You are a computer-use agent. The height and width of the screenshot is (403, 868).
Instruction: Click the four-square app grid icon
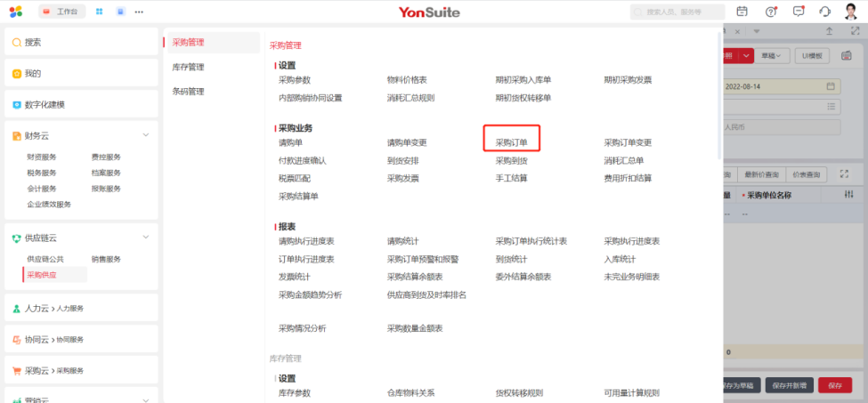(x=99, y=12)
